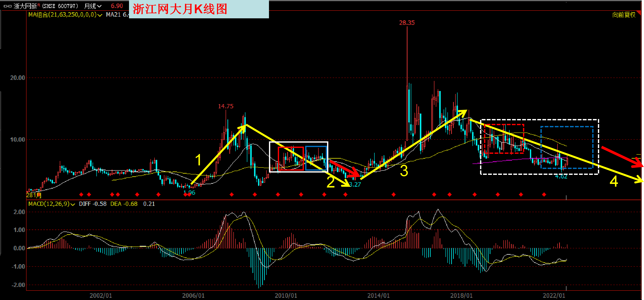Click the stock code (SHSE 600797)
644x300 pixels.
tap(60, 6)
